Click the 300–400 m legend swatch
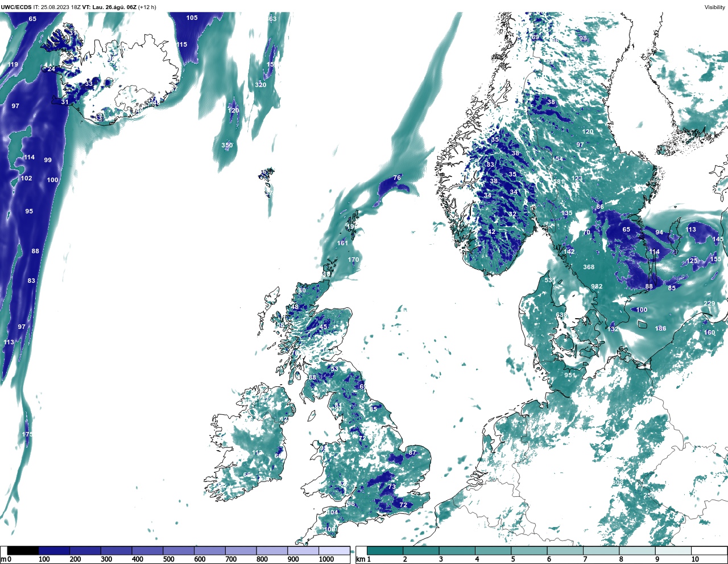Viewport: 728px width, 564px height. click(x=117, y=550)
